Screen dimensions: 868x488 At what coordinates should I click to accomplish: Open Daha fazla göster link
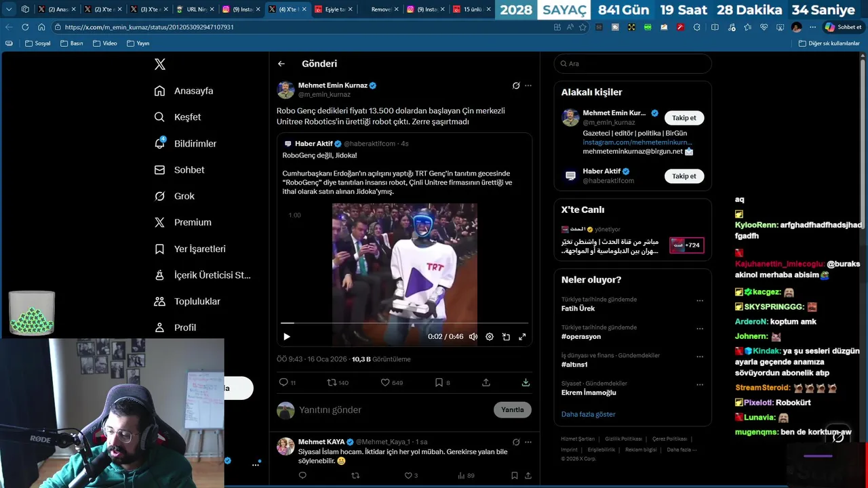(589, 414)
